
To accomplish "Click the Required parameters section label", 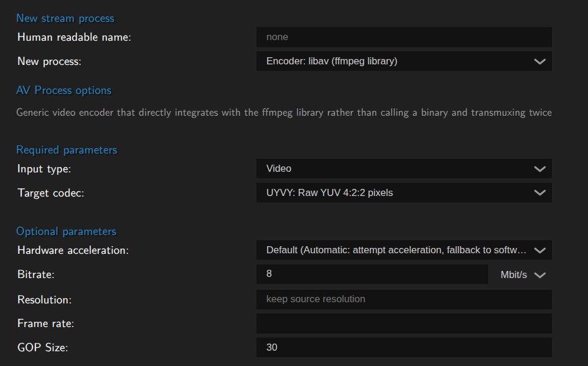I will (x=67, y=150).
